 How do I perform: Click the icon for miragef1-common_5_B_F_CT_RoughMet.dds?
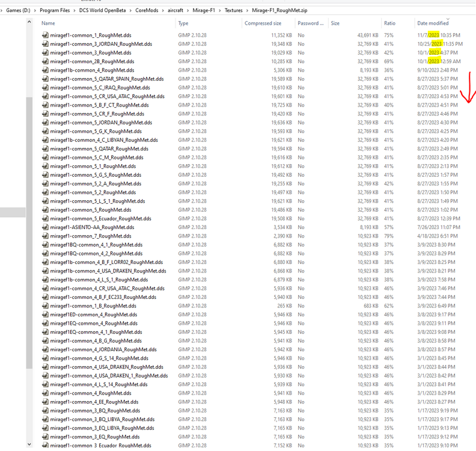coord(45,105)
